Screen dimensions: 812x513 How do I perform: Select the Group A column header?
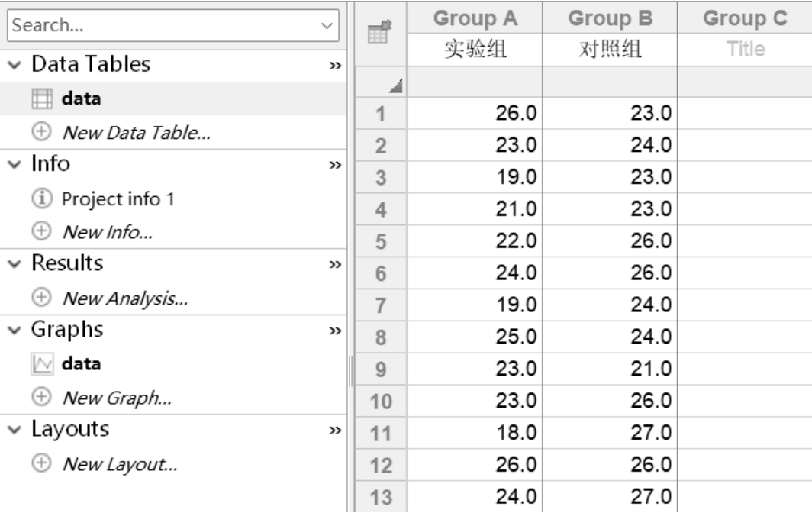pyautogui.click(x=475, y=18)
